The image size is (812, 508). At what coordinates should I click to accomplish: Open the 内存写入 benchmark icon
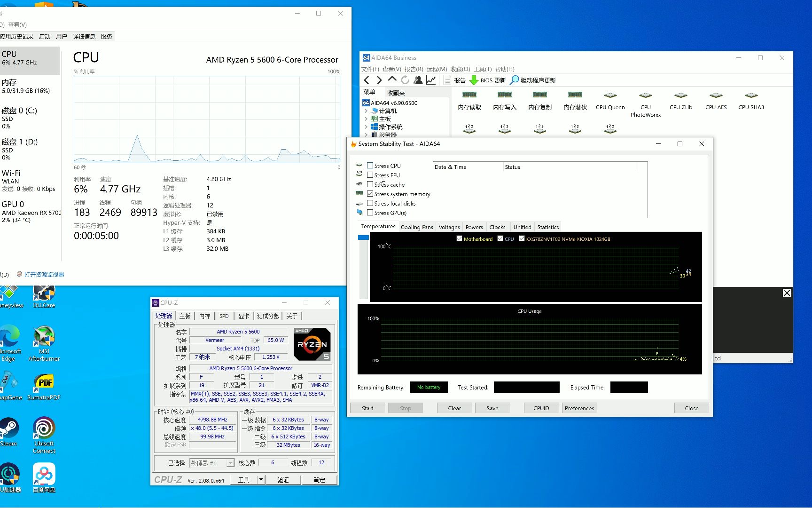(x=505, y=101)
